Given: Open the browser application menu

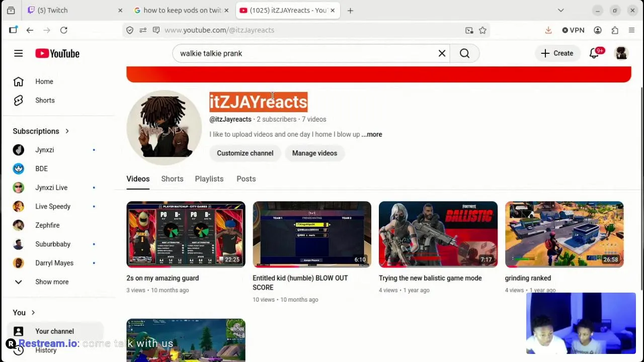Looking at the screenshot, I should 632,30.
